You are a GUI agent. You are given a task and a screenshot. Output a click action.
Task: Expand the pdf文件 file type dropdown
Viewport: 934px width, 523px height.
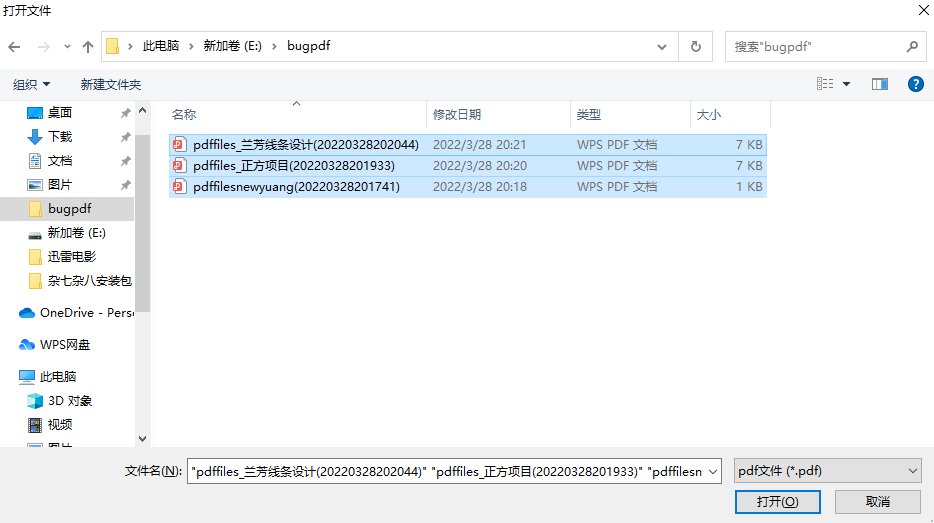pyautogui.click(x=827, y=470)
